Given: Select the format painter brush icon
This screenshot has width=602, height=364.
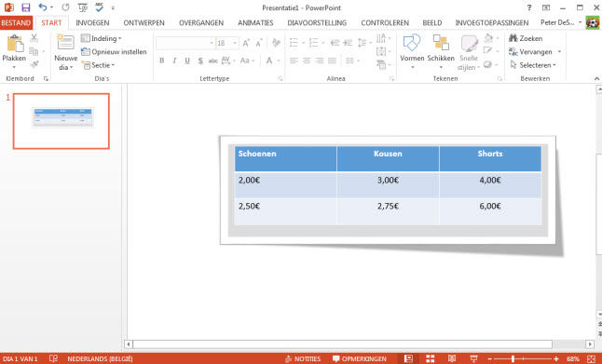Looking at the screenshot, I should click(34, 64).
